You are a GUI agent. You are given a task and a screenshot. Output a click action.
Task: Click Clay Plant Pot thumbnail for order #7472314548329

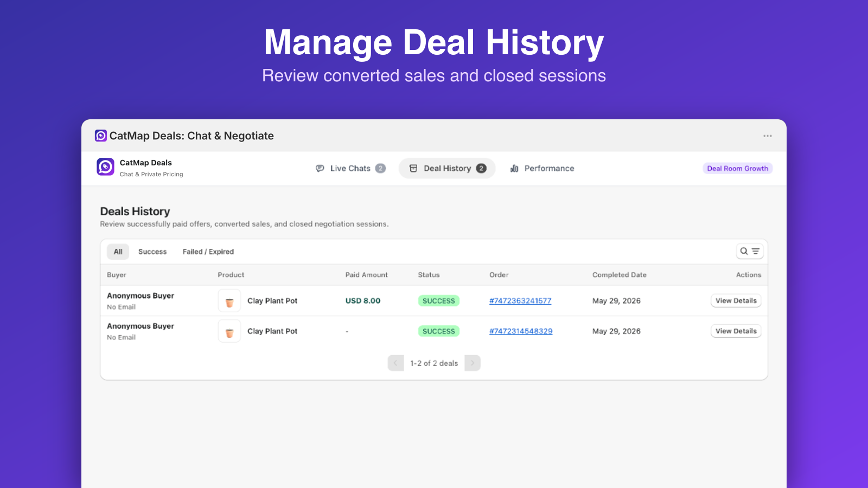click(x=229, y=331)
